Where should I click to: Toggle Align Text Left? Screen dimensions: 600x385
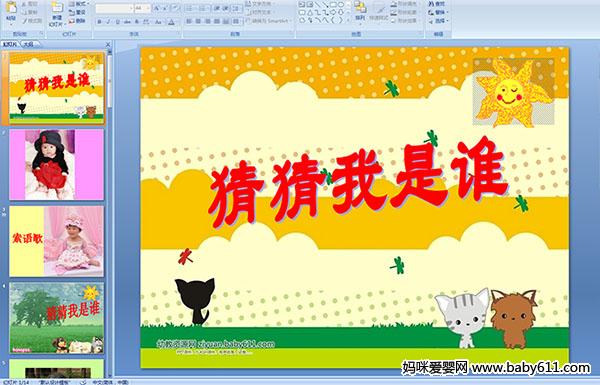[x=189, y=21]
